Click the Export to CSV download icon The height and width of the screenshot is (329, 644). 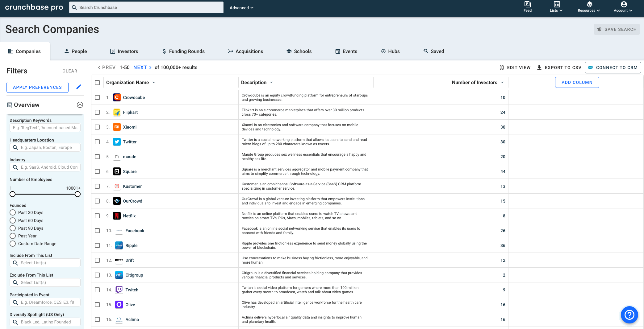point(539,68)
